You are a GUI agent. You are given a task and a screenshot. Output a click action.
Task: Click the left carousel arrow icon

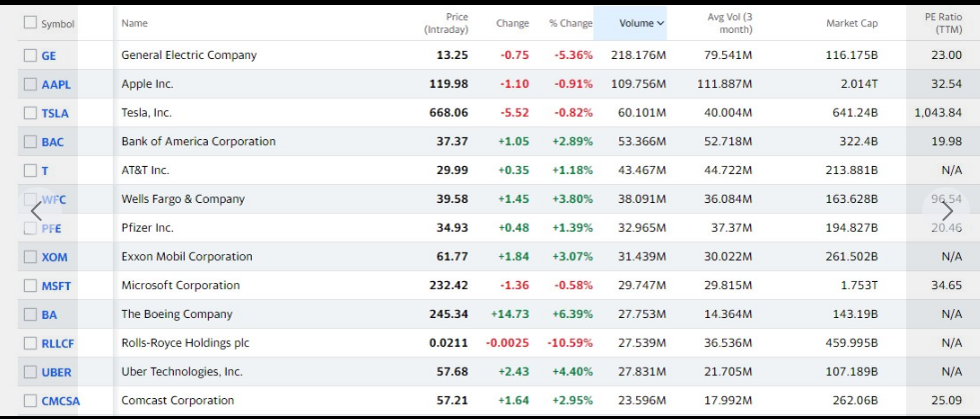pyautogui.click(x=36, y=212)
